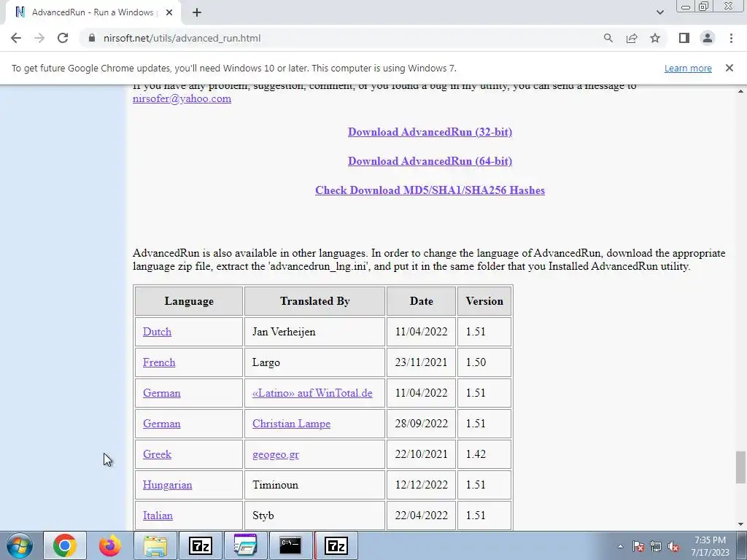Download AdvancedRun 32-bit
The width and height of the screenshot is (747, 560).
pos(430,132)
